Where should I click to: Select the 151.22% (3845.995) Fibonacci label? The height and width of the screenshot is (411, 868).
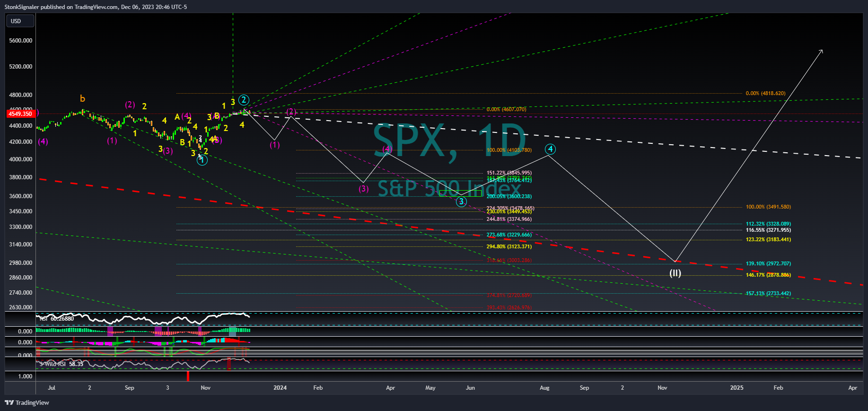(509, 173)
